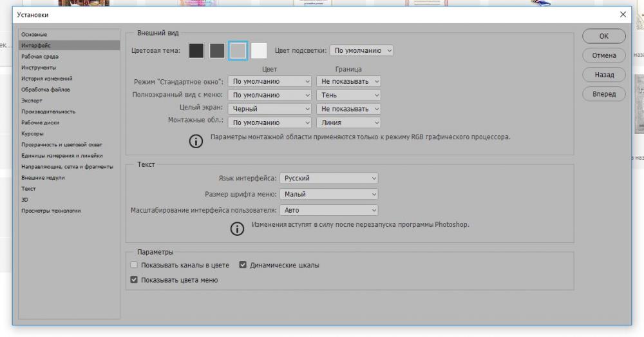Open Монтажные обл. border dropdown showing Линия
Viewport: 644px width, 337px height.
tap(348, 122)
